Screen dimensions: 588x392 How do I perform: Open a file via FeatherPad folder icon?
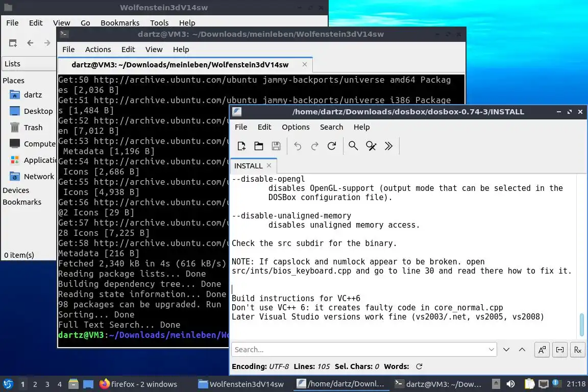(259, 146)
